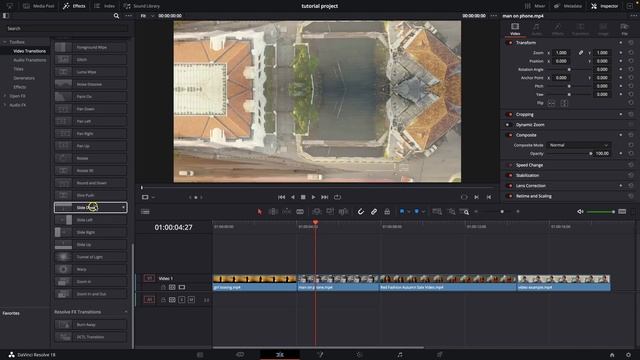Select Audio Transitions in the Toolbox
The width and height of the screenshot is (640, 360).
[x=29, y=60]
